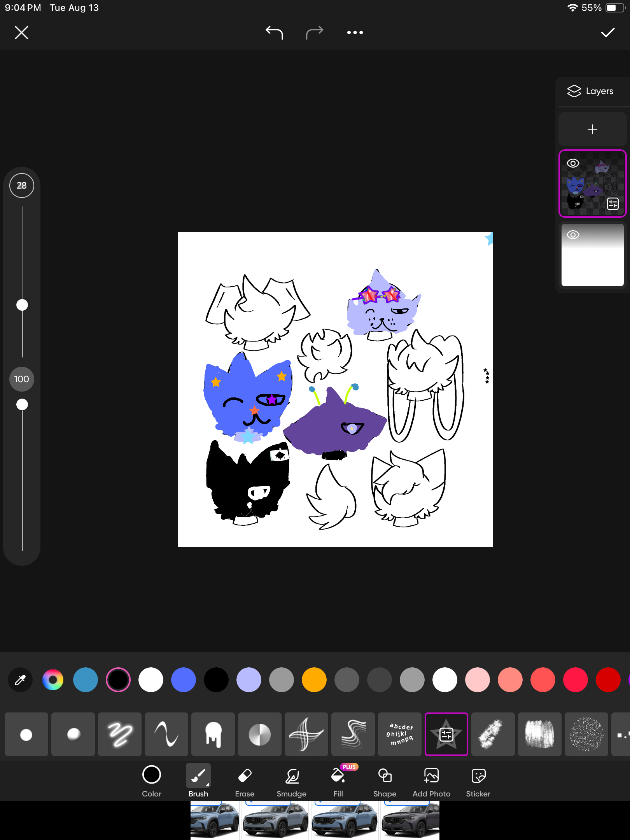Click the Undo arrow
Screen dimensions: 630x840
[274, 33]
